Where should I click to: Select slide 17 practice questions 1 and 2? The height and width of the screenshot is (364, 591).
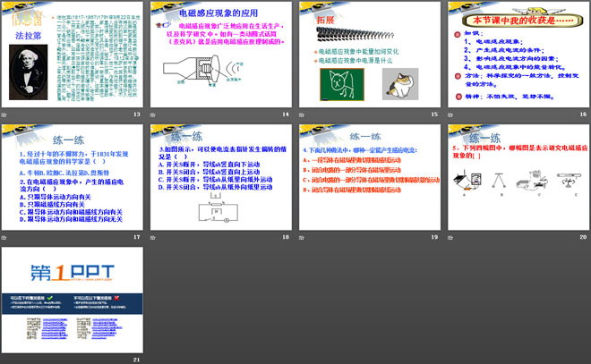click(x=72, y=177)
